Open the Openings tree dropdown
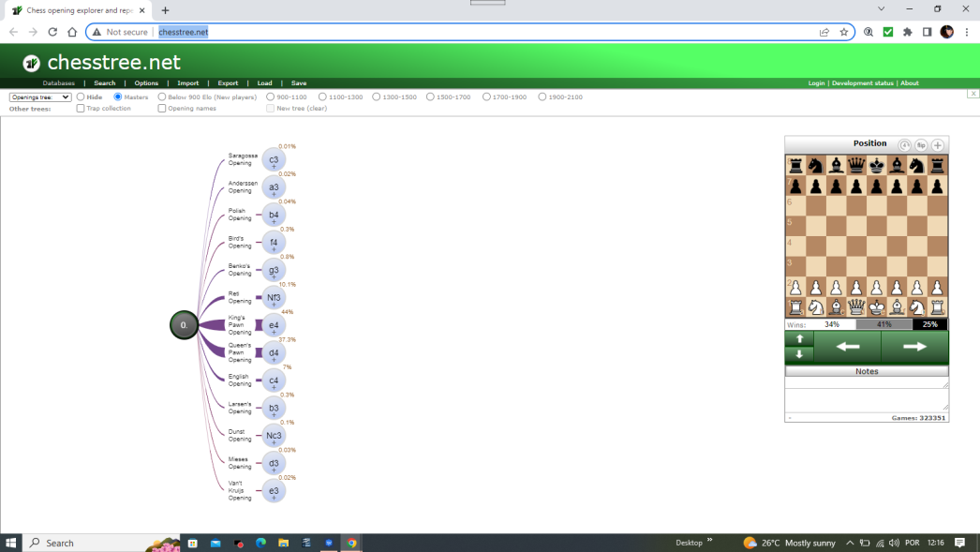The width and height of the screenshot is (980, 552). [x=40, y=97]
